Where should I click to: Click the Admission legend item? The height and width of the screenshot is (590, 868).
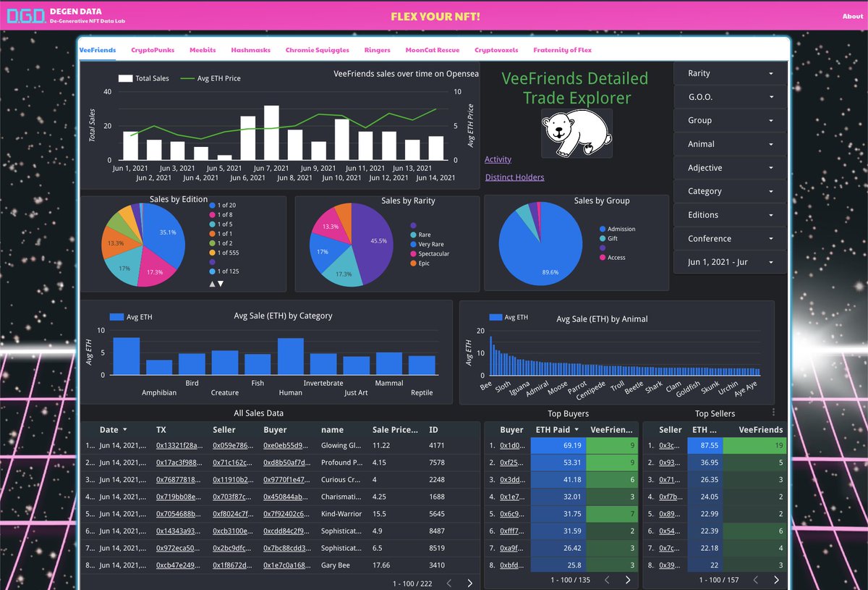pos(617,229)
